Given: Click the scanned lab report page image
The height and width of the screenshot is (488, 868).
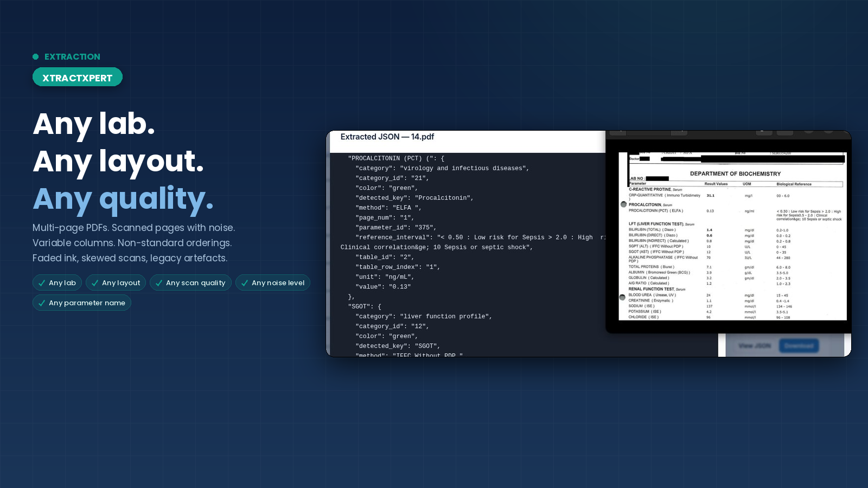Looking at the screenshot, I should tap(732, 236).
